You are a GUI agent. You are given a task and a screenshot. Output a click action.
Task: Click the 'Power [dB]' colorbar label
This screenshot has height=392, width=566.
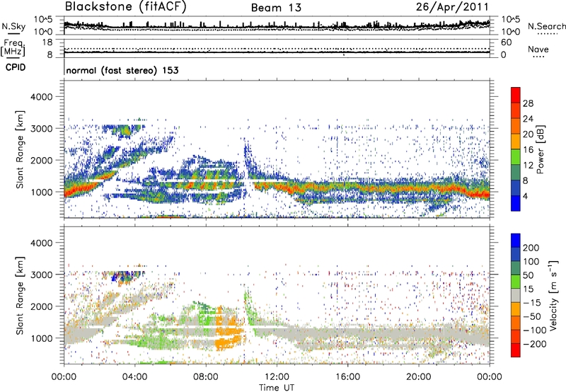click(541, 149)
